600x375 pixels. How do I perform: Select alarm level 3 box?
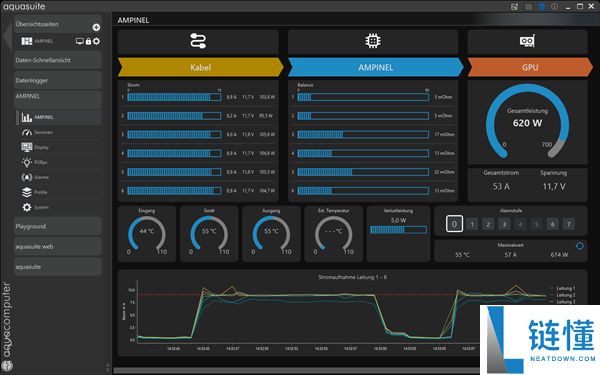point(504,224)
